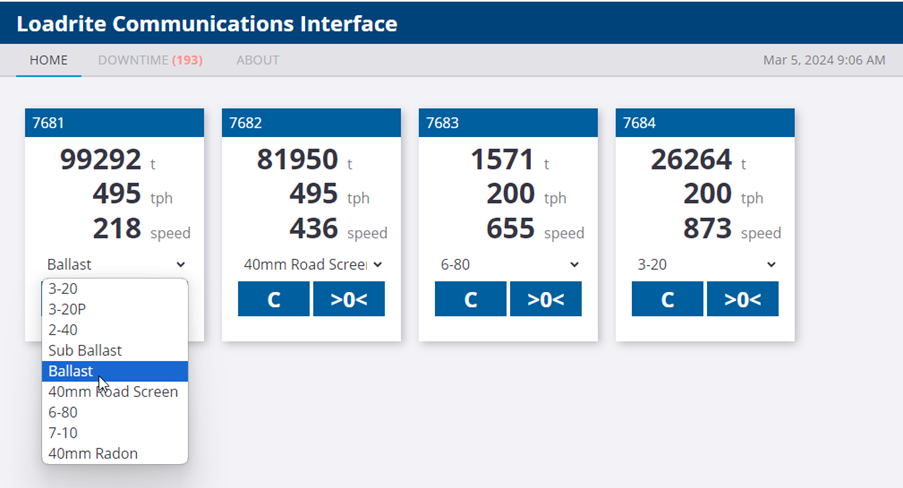Click the >0< zero button on 7682
The height and width of the screenshot is (488, 903).
coord(349,299)
